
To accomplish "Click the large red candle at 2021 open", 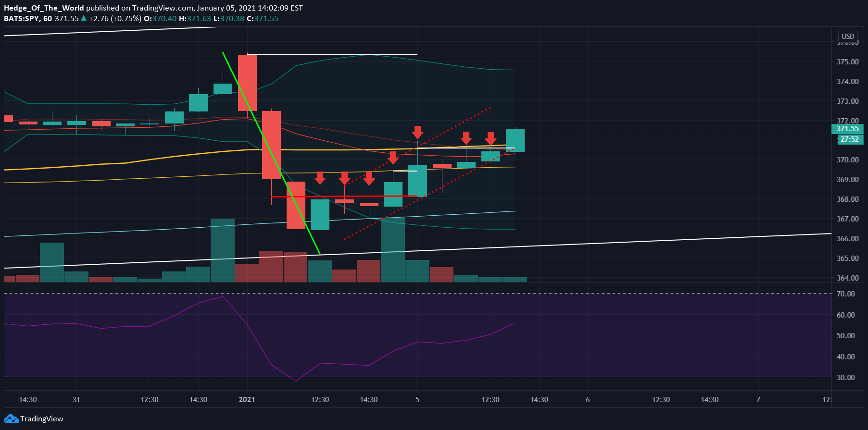I will [247, 83].
